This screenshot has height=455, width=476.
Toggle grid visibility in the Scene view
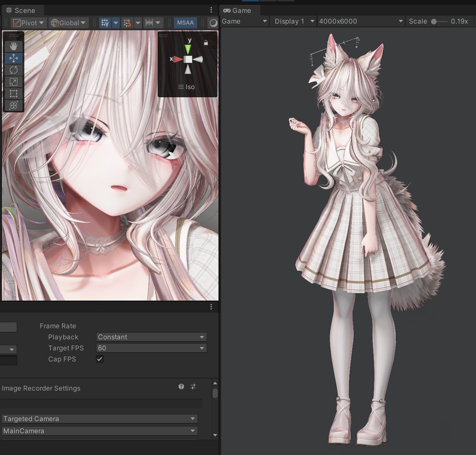(105, 23)
